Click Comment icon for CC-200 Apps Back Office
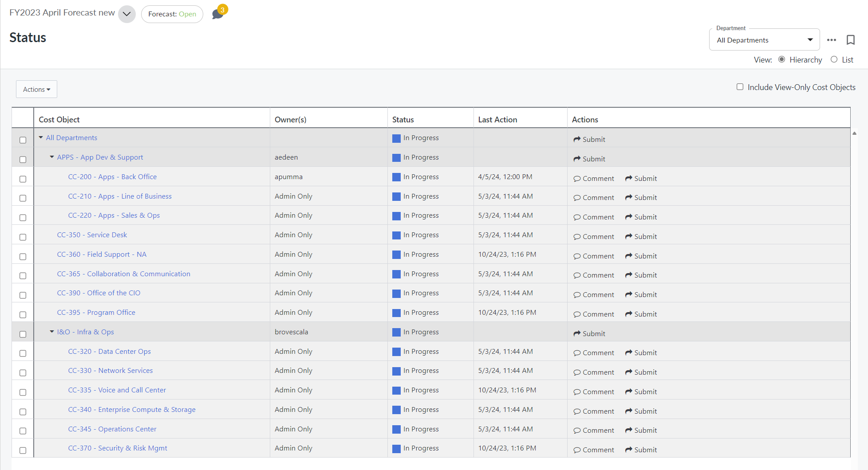 [577, 179]
